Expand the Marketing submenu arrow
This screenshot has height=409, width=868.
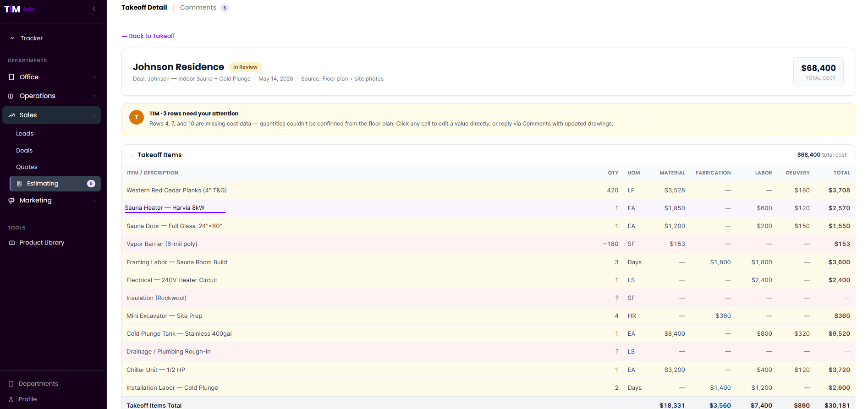click(95, 201)
